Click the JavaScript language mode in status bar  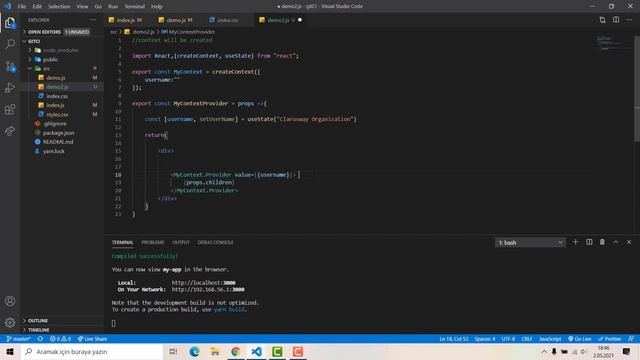point(550,339)
